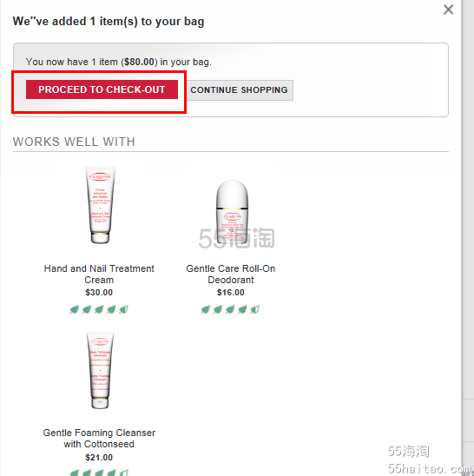This screenshot has width=474, height=476.
Task: Click leaf rating under Gentle Foaming Cleanser
Action: (99, 473)
